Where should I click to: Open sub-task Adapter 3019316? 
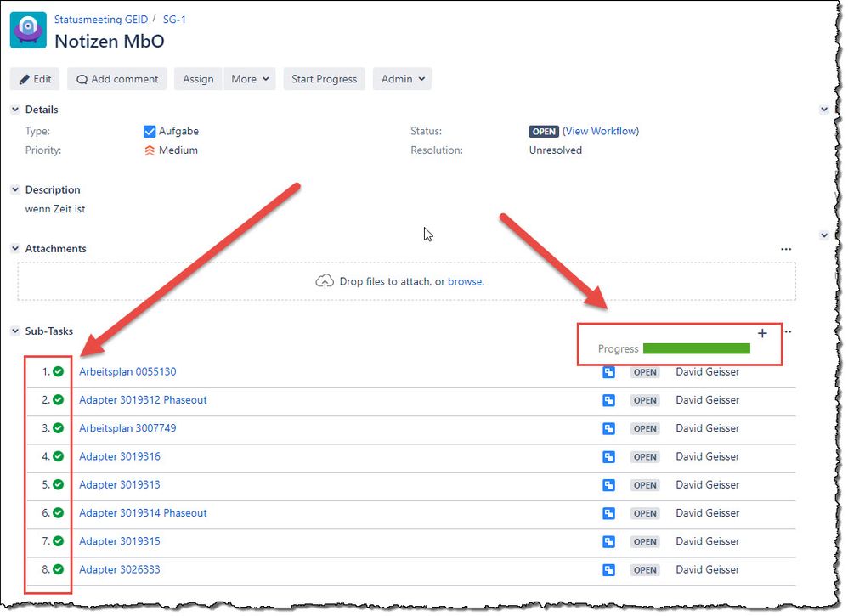pos(120,456)
